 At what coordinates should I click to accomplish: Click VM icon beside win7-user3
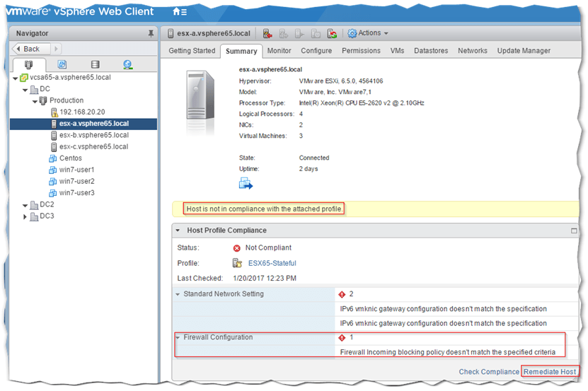(53, 194)
